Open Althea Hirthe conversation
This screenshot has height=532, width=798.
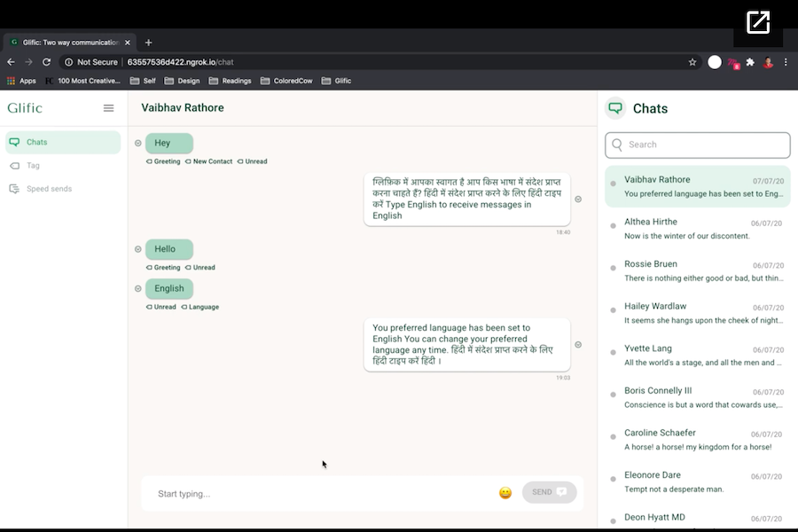(697, 229)
